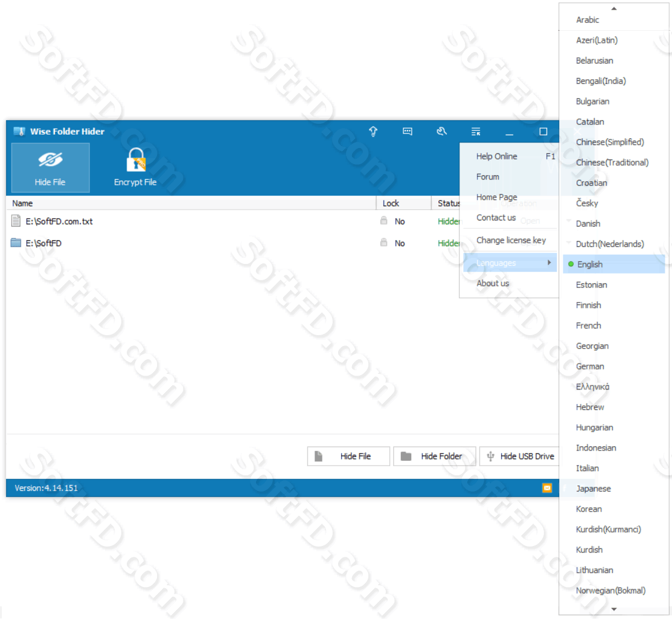The height and width of the screenshot is (619, 672).
Task: Click the Hide USB Drive button
Action: [x=520, y=456]
